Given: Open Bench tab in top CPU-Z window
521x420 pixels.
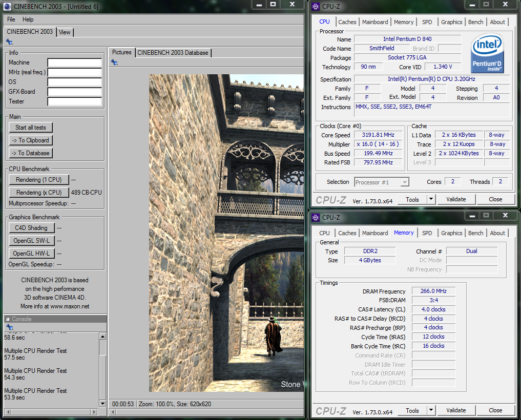Looking at the screenshot, I should pyautogui.click(x=476, y=22).
